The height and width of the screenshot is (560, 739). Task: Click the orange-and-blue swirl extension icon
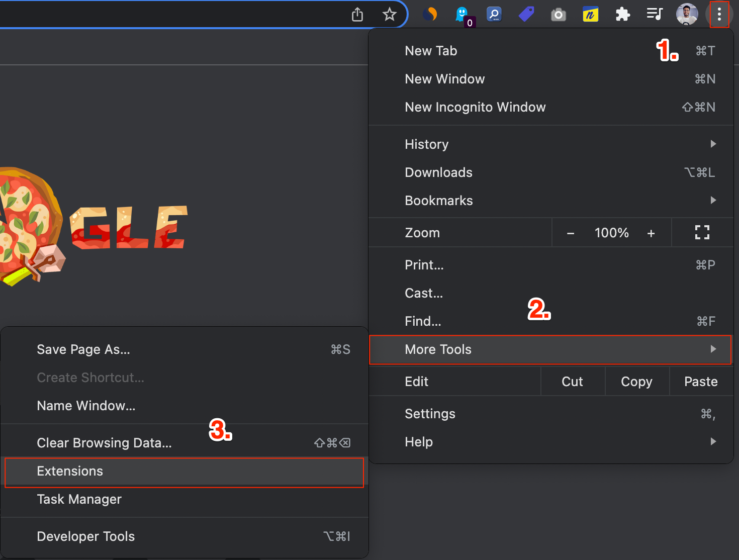pyautogui.click(x=430, y=14)
